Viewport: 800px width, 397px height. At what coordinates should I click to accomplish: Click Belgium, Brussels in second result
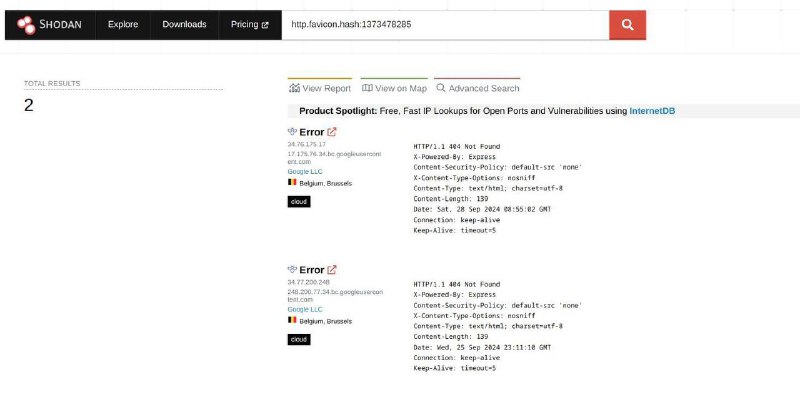(x=326, y=321)
